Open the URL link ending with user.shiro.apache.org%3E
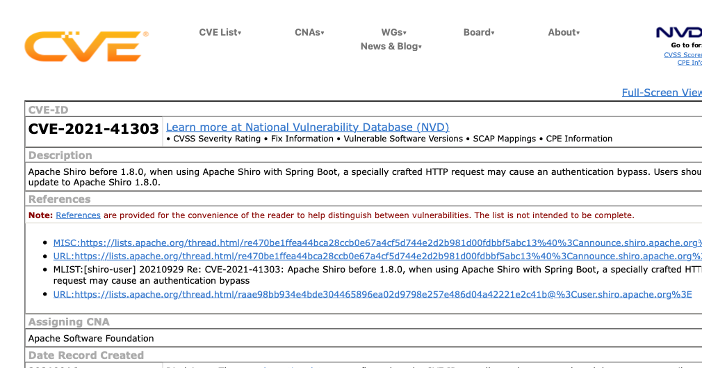702x368 pixels. tap(372, 295)
